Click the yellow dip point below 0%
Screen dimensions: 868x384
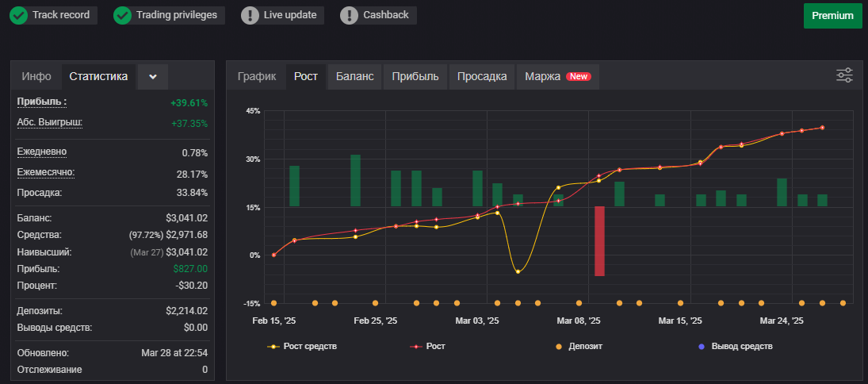(518, 271)
